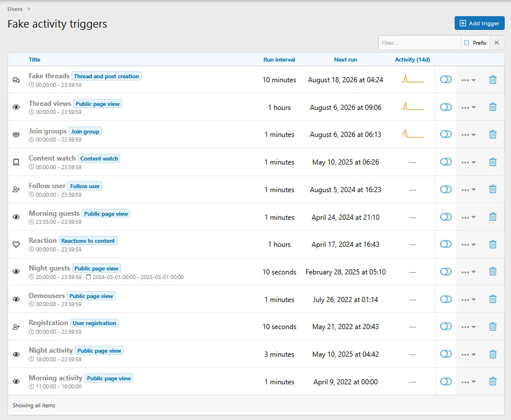Delete the Content watch trigger
The width and height of the screenshot is (511, 420).
point(493,162)
